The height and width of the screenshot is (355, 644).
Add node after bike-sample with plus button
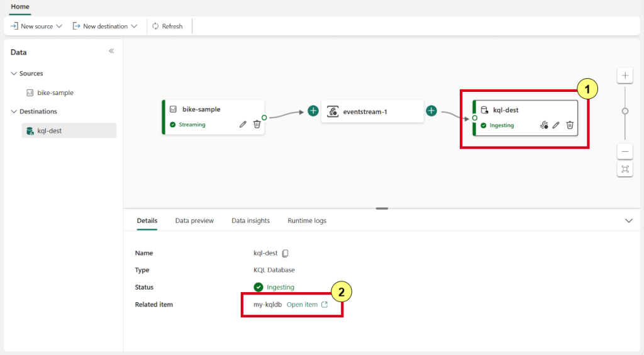(x=313, y=111)
